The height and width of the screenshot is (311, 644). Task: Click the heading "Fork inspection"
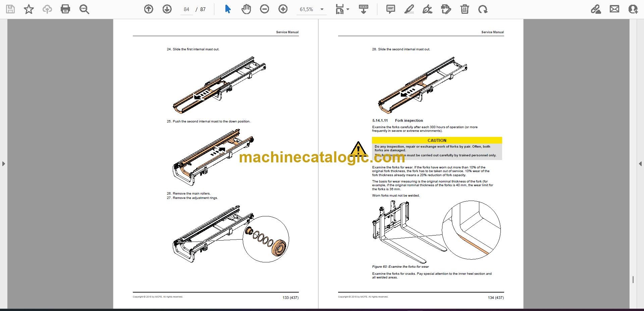[409, 120]
